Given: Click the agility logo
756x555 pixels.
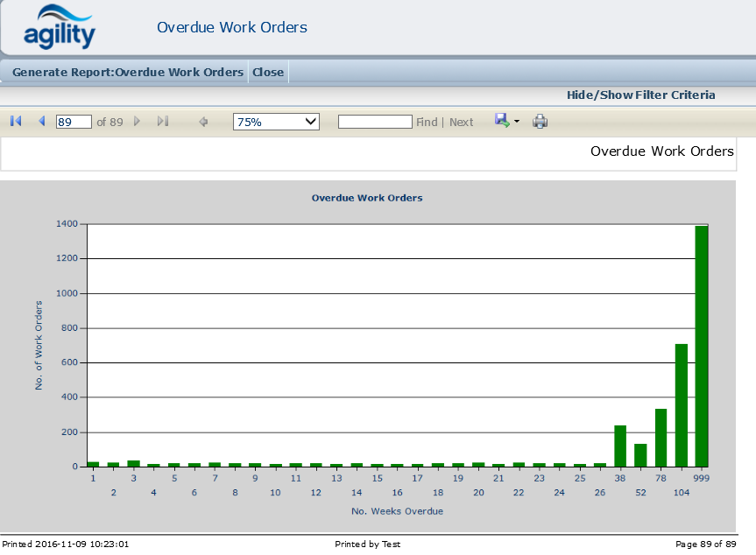Looking at the screenshot, I should [57, 26].
